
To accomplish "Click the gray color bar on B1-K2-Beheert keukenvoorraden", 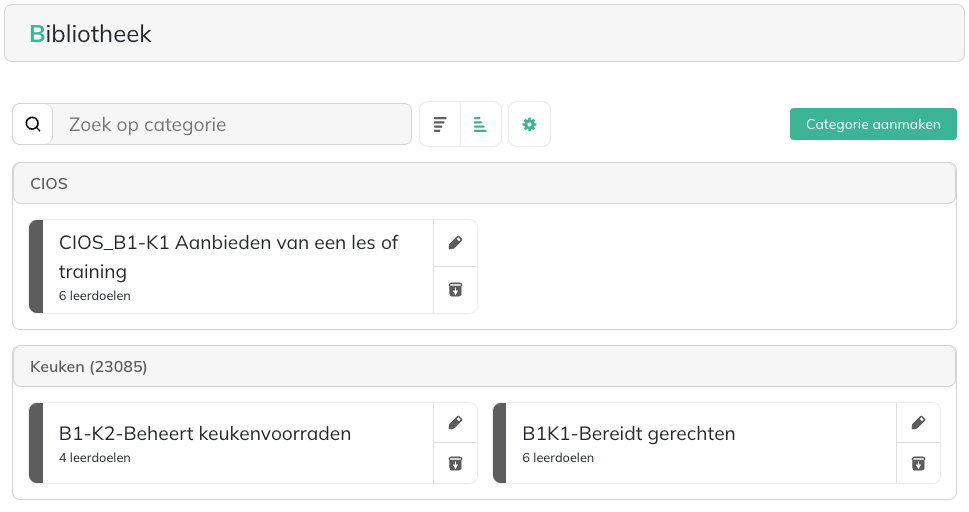I will pyautogui.click(x=36, y=443).
